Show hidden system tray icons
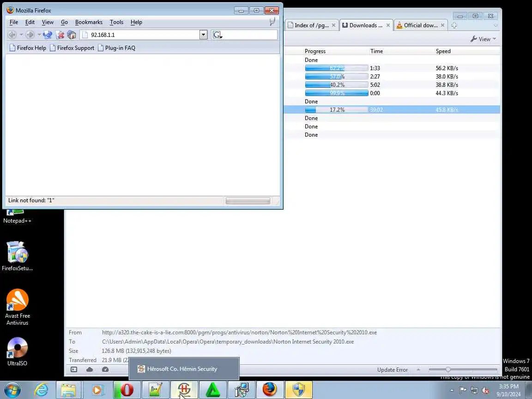The image size is (532, 399). 452,391
